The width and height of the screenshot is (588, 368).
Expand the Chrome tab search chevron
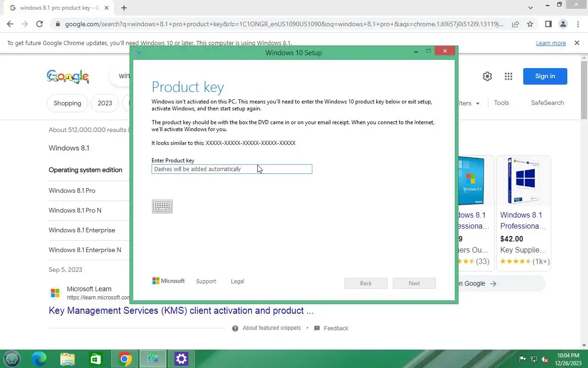click(x=531, y=8)
